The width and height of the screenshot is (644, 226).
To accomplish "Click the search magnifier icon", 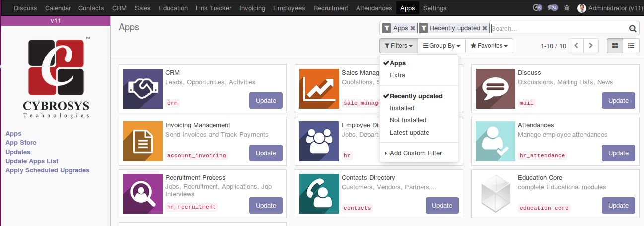I will click(632, 29).
